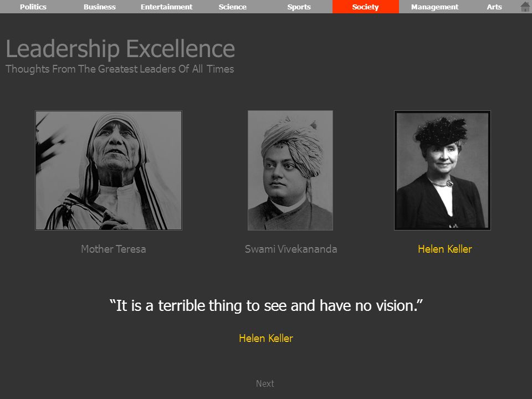Click Next to show the next quote
This screenshot has height=399, width=532.
(x=265, y=383)
